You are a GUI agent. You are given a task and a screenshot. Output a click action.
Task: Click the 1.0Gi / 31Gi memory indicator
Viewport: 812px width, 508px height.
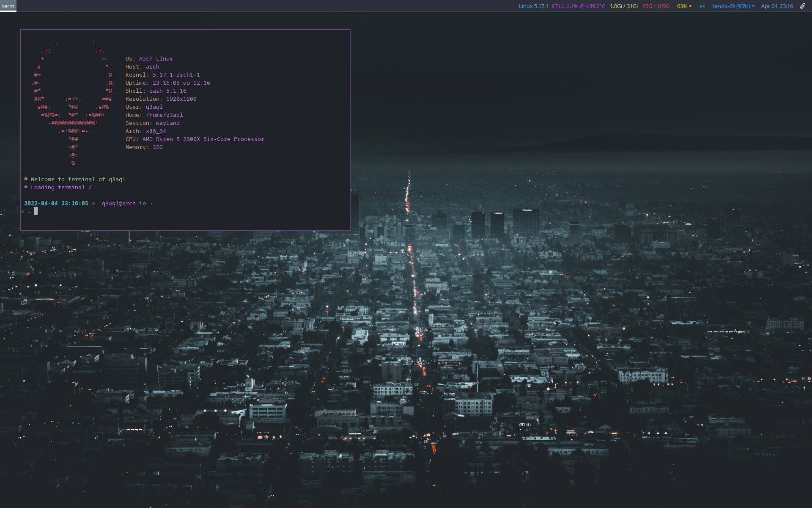point(623,6)
